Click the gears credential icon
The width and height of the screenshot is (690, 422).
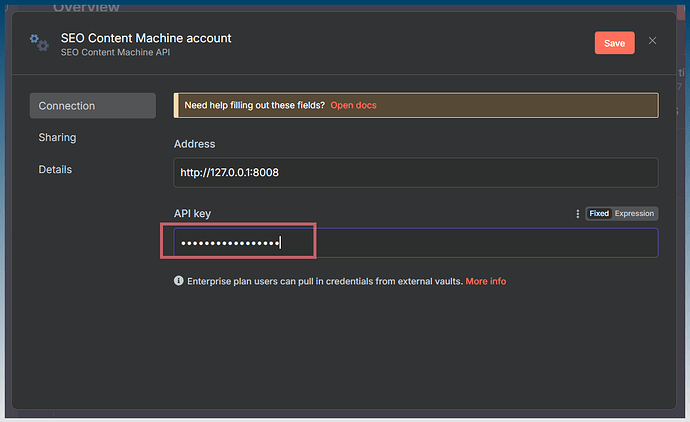pyautogui.click(x=39, y=43)
